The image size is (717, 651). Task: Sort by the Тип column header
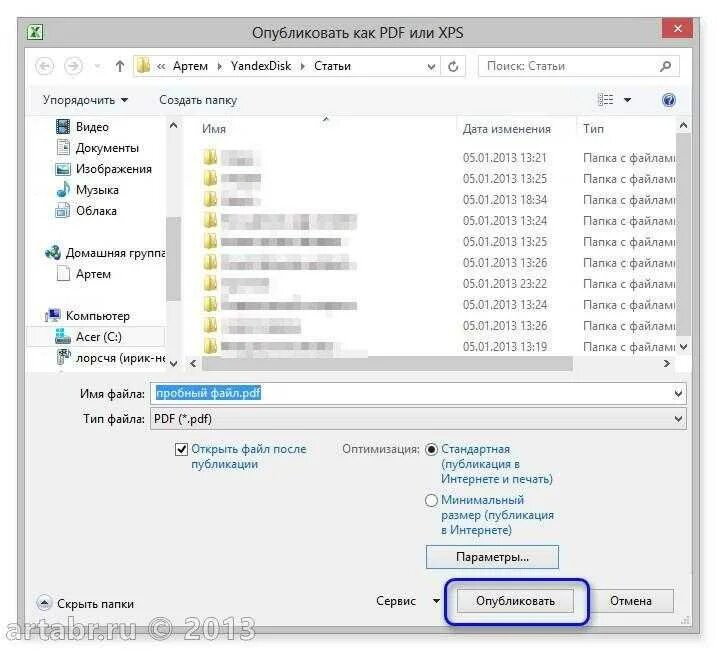click(593, 129)
